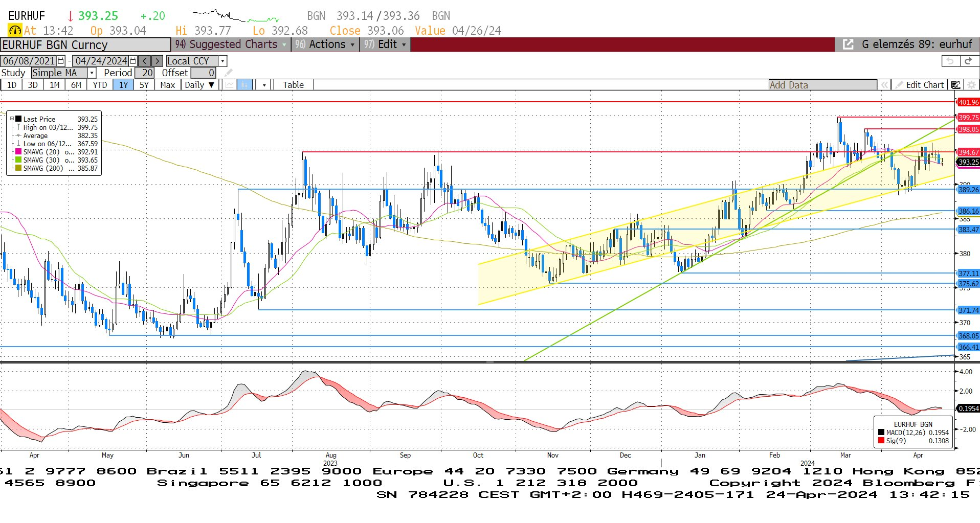Switch to line chart type
This screenshot has width=980, height=523.
pos(230,85)
